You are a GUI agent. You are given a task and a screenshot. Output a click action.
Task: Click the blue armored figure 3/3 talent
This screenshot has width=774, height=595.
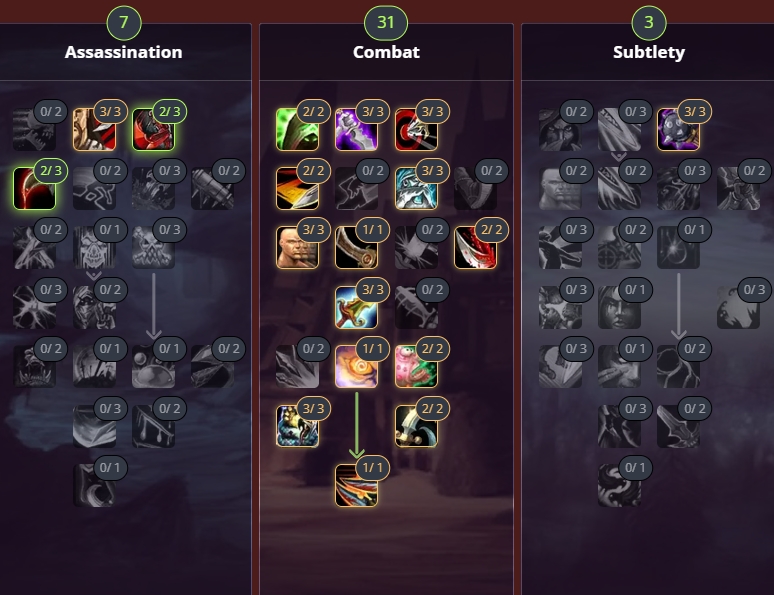click(x=416, y=188)
